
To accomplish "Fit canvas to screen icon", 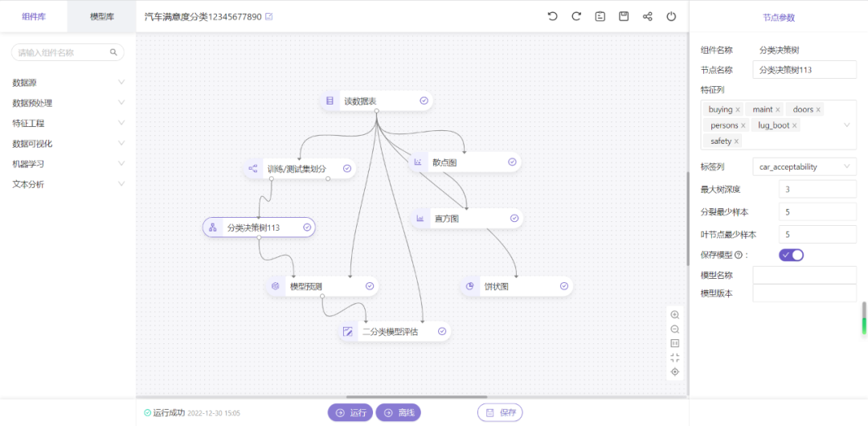I will [675, 358].
